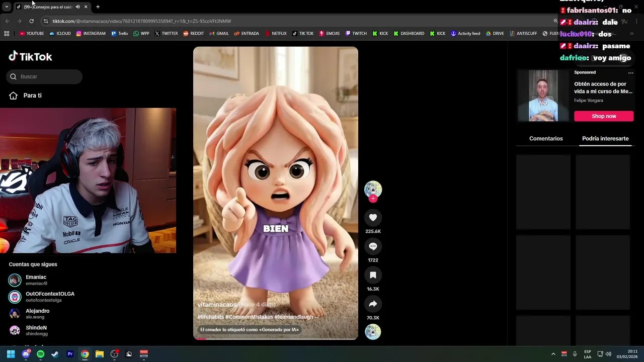Image resolution: width=644 pixels, height=362 pixels.
Task: Go back in the browser
Action: pos(7,21)
